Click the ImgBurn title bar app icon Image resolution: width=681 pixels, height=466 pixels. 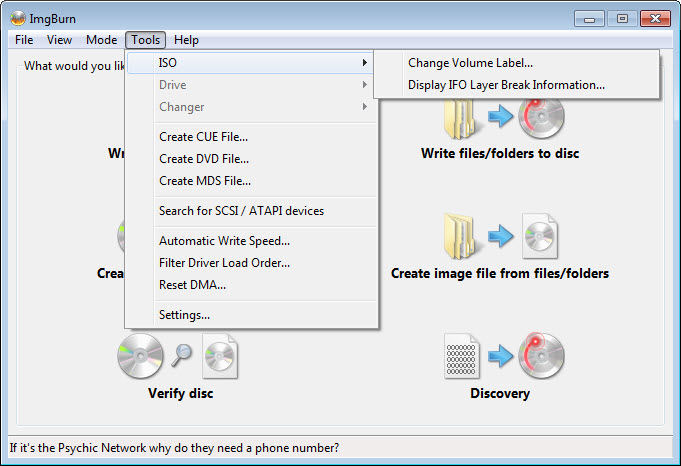(18, 18)
